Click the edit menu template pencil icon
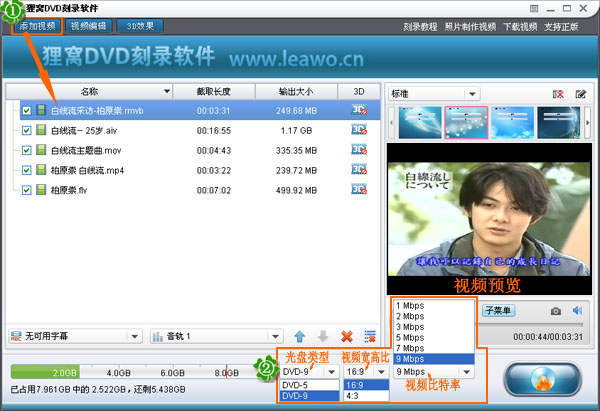600x411 pixels. click(x=580, y=94)
